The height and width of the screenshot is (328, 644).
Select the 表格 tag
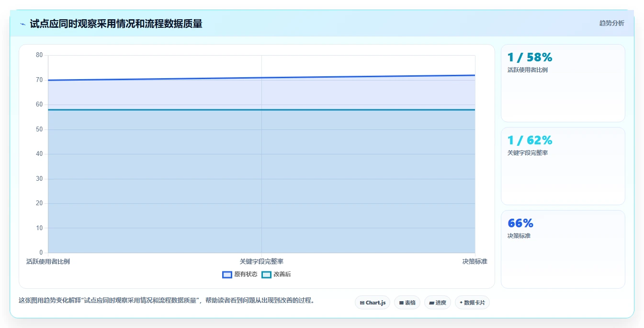407,303
